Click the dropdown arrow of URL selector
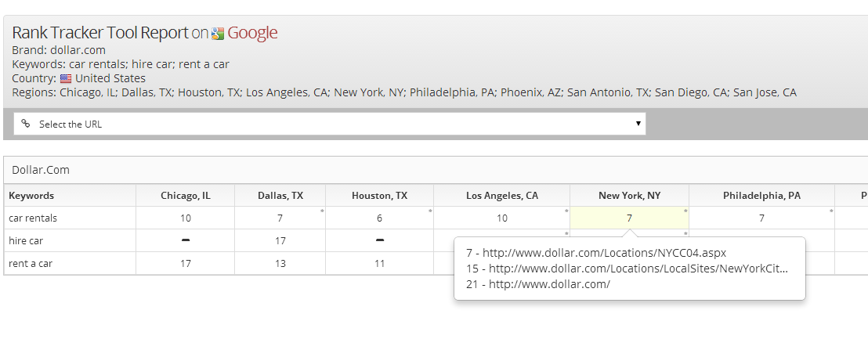The image size is (868, 339). pos(638,124)
